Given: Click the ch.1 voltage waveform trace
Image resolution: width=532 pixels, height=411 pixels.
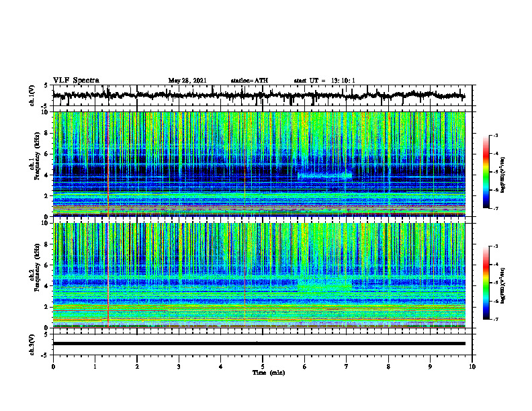Looking at the screenshot, I should coord(259,95).
